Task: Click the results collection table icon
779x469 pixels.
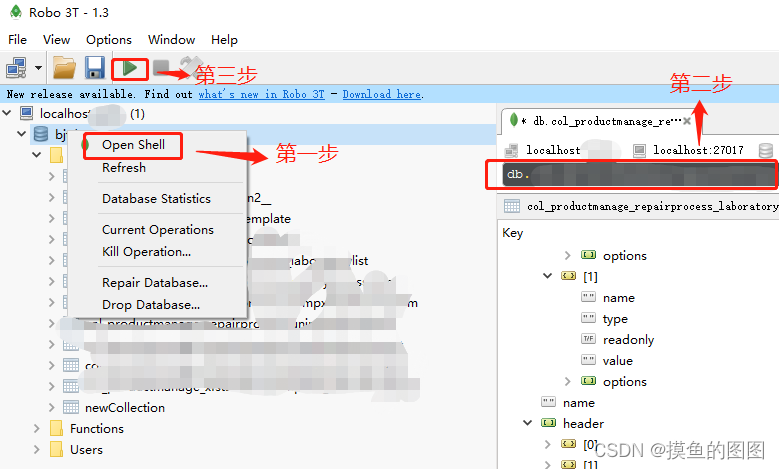Action: tap(512, 206)
